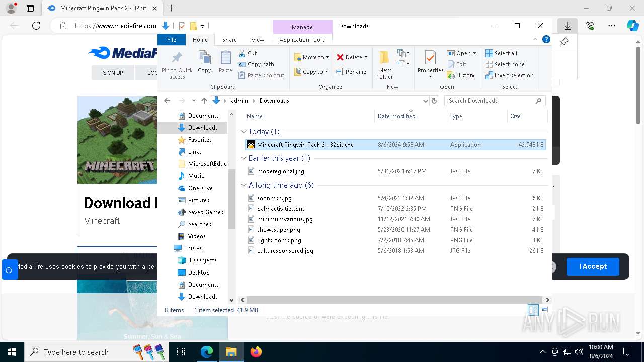
Task: Click the Search Downloads box
Action: pos(495,101)
